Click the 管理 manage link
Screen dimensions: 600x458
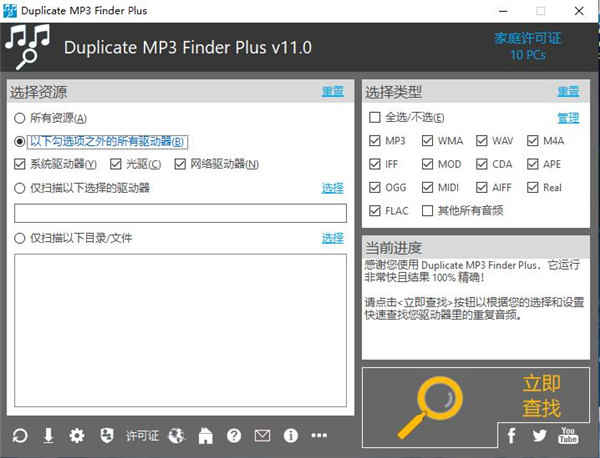[x=568, y=118]
